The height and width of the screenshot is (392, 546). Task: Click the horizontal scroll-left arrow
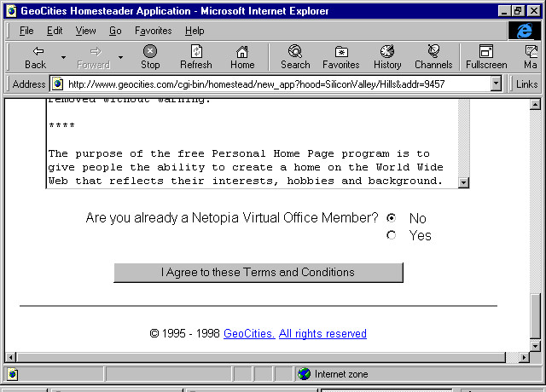click(11, 357)
